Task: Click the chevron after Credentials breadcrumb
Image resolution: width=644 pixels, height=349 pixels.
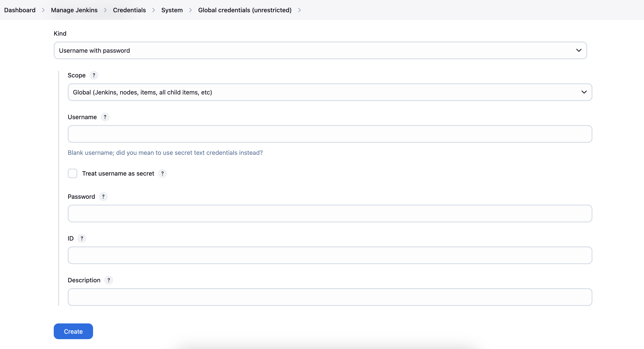Action: [154, 10]
